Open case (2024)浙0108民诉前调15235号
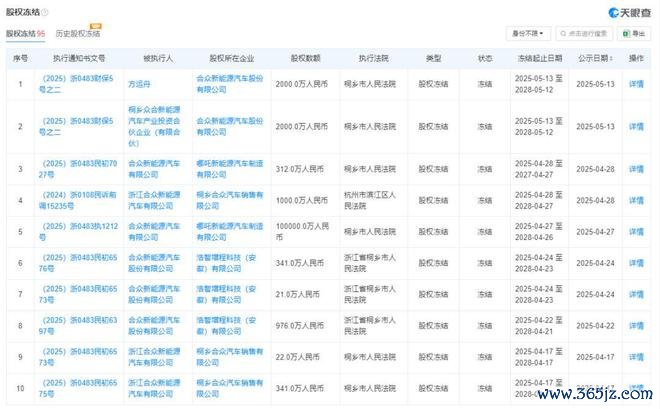 (77, 201)
